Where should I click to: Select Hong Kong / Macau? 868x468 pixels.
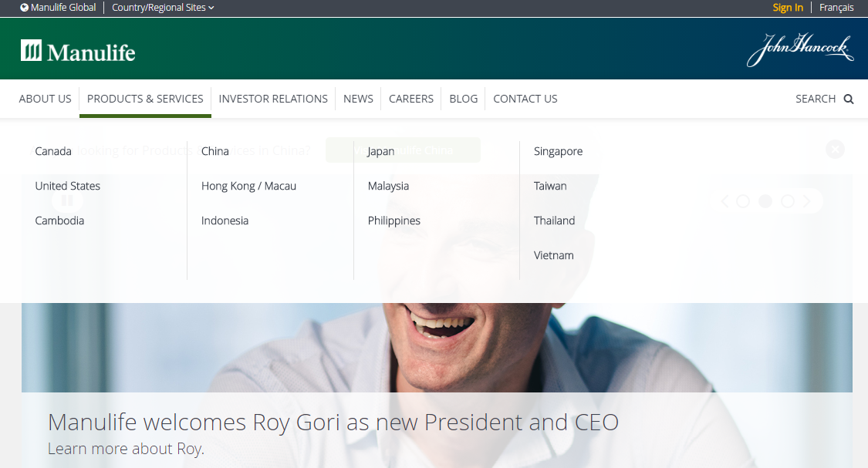click(248, 187)
